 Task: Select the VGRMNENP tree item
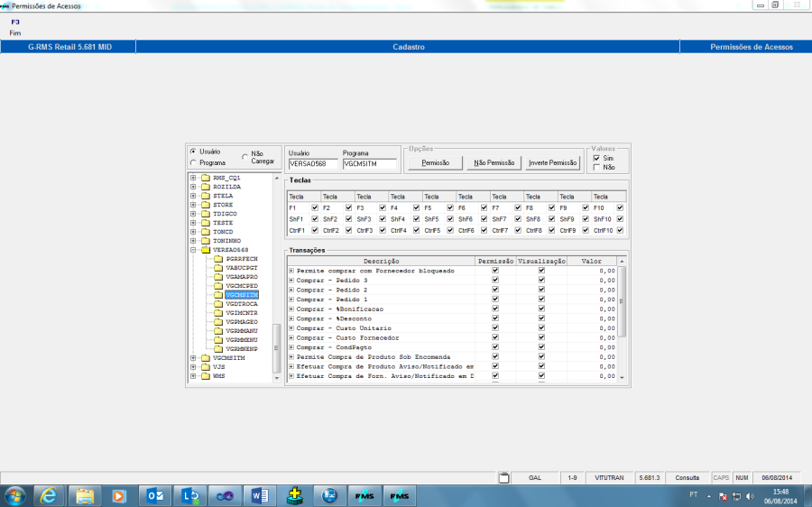click(242, 349)
